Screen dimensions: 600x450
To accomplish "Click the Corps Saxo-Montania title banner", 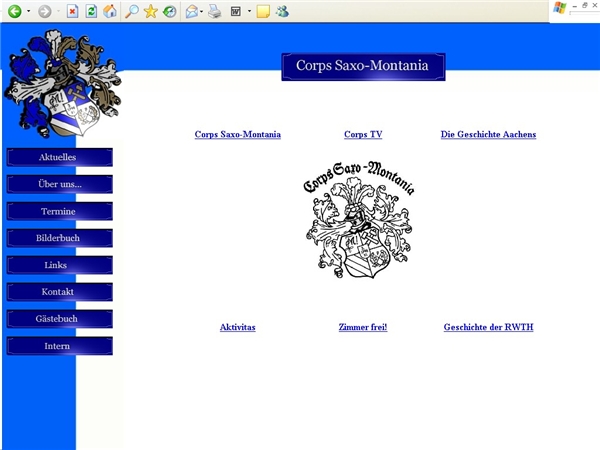I will 364,67.
